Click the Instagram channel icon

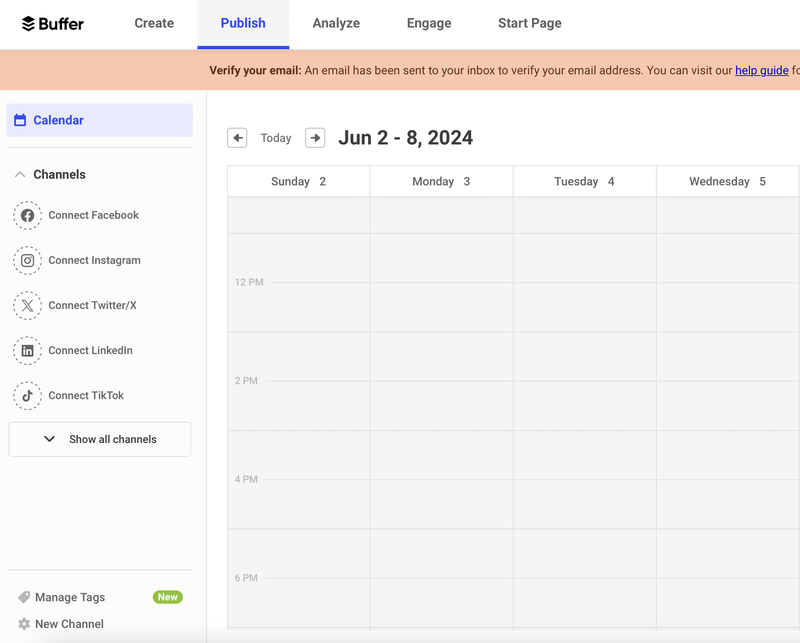28,260
